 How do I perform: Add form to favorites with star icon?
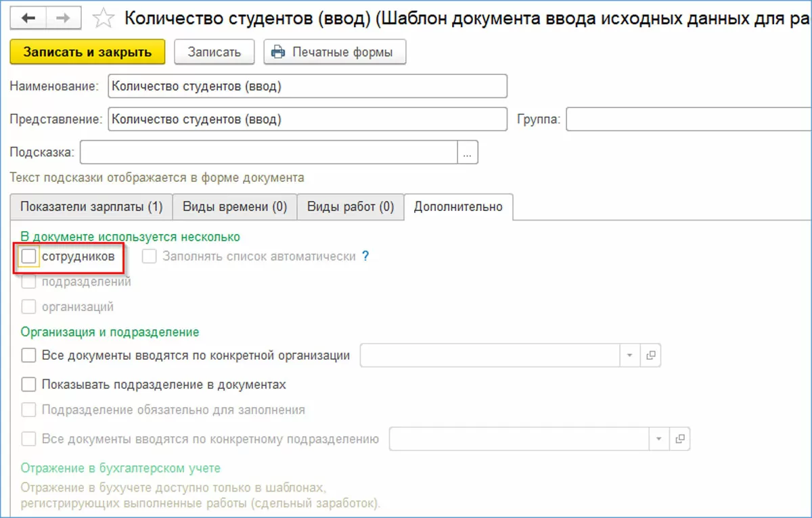point(103,18)
